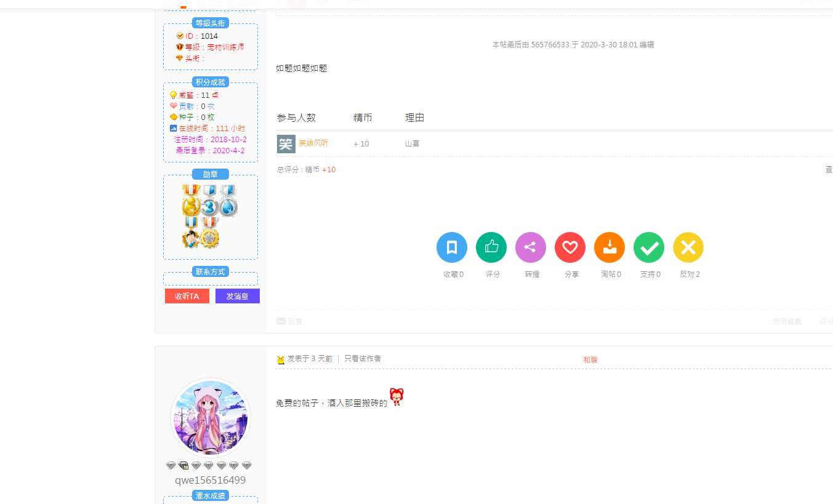
Task: Click the medal showing a person figure
Action: [x=191, y=232]
